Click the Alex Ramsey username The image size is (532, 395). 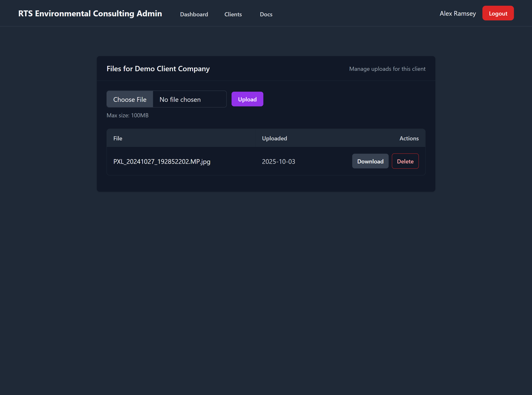(x=457, y=14)
